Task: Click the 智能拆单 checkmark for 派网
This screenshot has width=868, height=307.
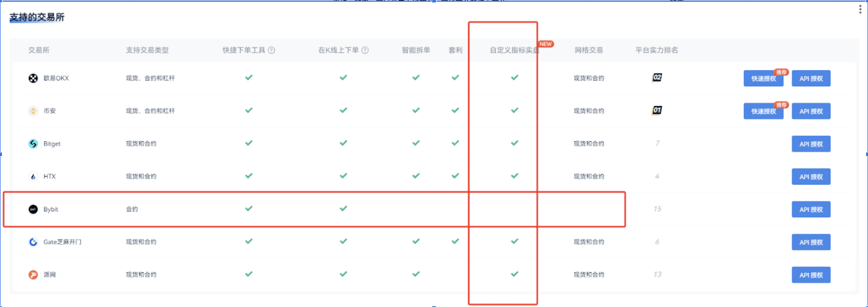Action: click(x=416, y=274)
